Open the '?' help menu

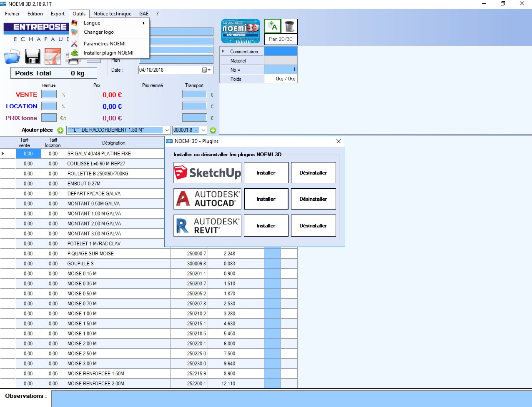point(157,14)
